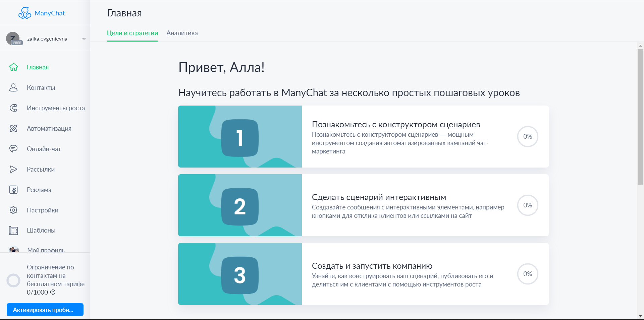Image resolution: width=644 pixels, height=320 pixels.
Task: Click the Активировать пробн... button
Action: [x=45, y=310]
